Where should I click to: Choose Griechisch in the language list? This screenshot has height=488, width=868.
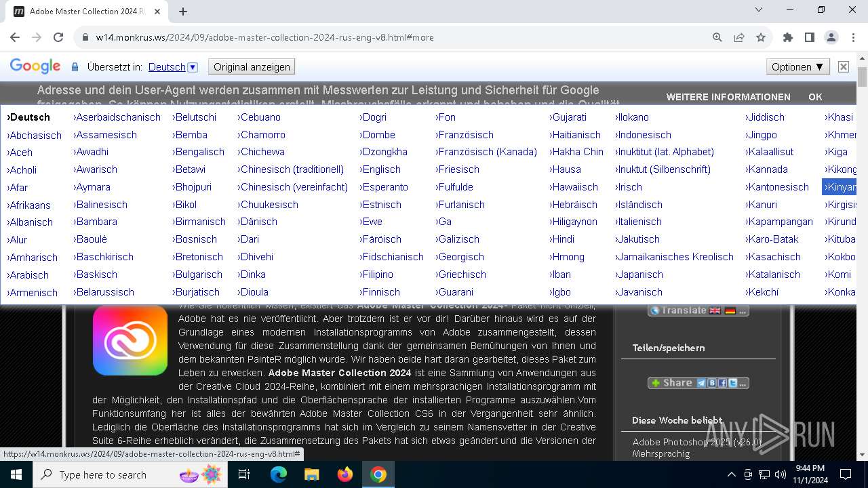461,274
